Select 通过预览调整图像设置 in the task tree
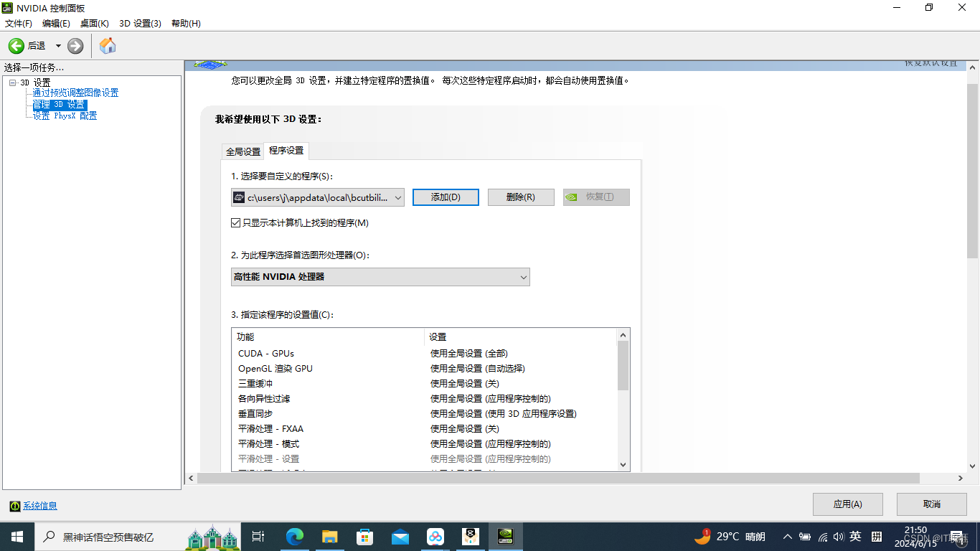 click(75, 93)
